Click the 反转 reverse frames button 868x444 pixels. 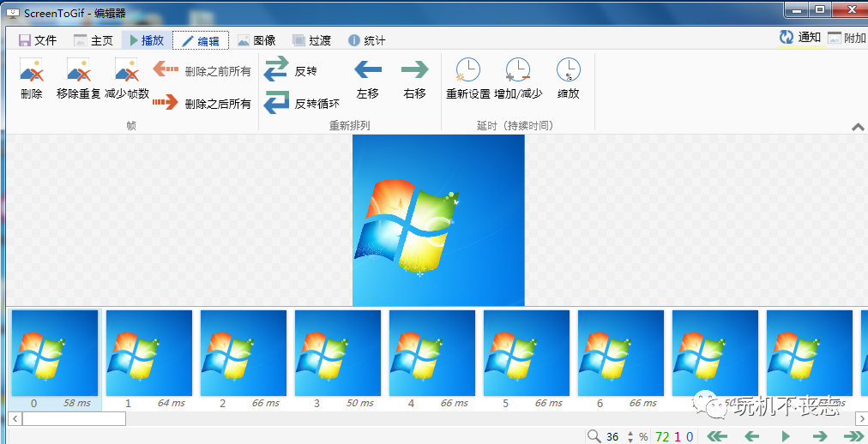click(x=291, y=70)
